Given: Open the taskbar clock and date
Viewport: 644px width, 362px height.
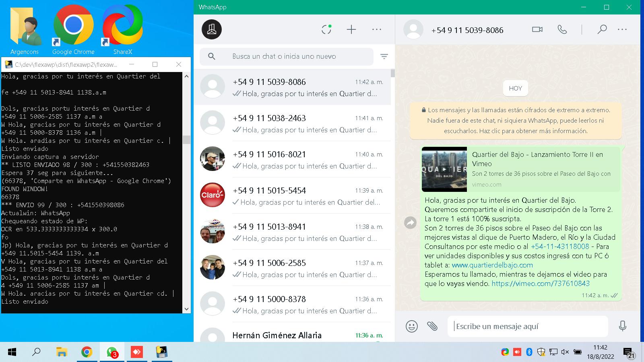Looking at the screenshot, I should (600, 352).
